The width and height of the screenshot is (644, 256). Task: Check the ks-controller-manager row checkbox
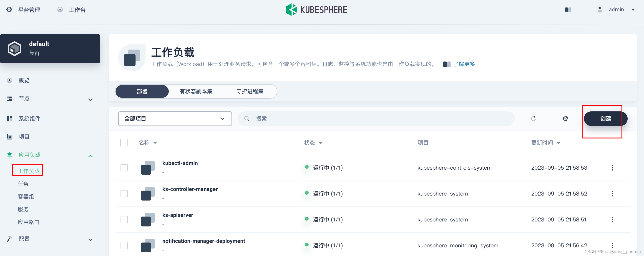pos(124,194)
